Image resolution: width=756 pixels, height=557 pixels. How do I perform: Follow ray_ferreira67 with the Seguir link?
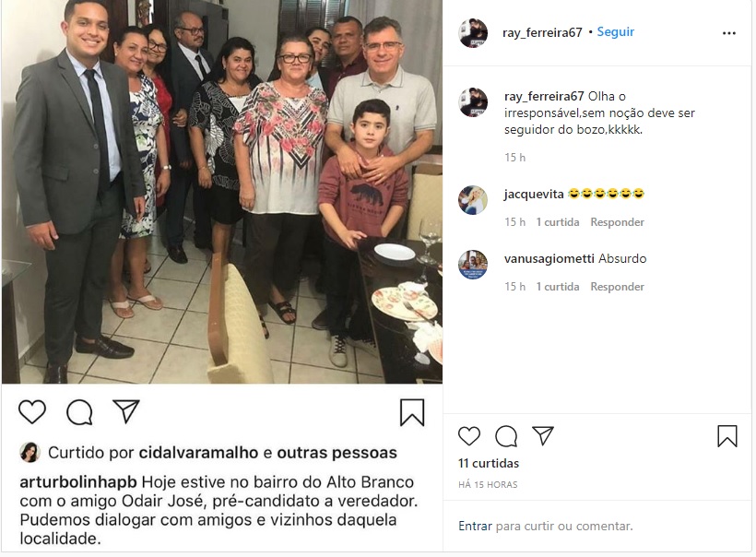615,32
